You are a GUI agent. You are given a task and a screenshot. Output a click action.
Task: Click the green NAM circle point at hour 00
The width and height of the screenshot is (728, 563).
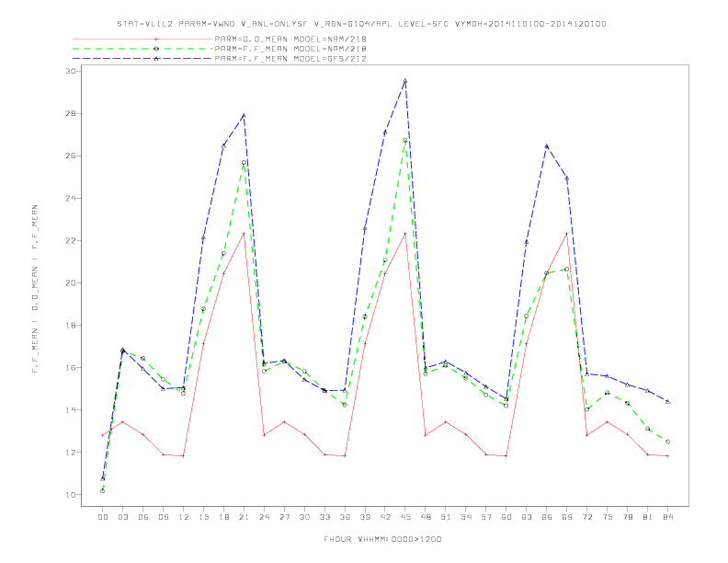point(103,491)
